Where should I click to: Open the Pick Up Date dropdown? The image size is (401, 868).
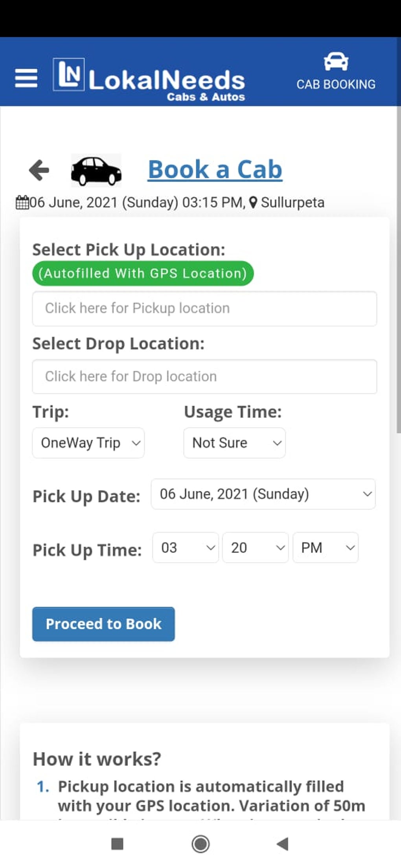click(x=263, y=494)
